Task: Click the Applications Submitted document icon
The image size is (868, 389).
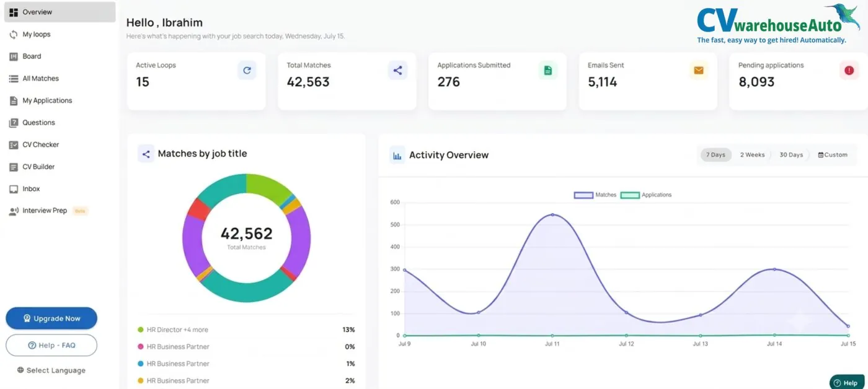Action: (x=548, y=71)
